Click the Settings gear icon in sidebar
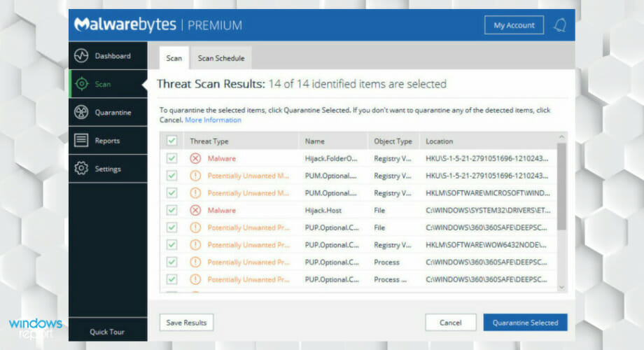 81,169
